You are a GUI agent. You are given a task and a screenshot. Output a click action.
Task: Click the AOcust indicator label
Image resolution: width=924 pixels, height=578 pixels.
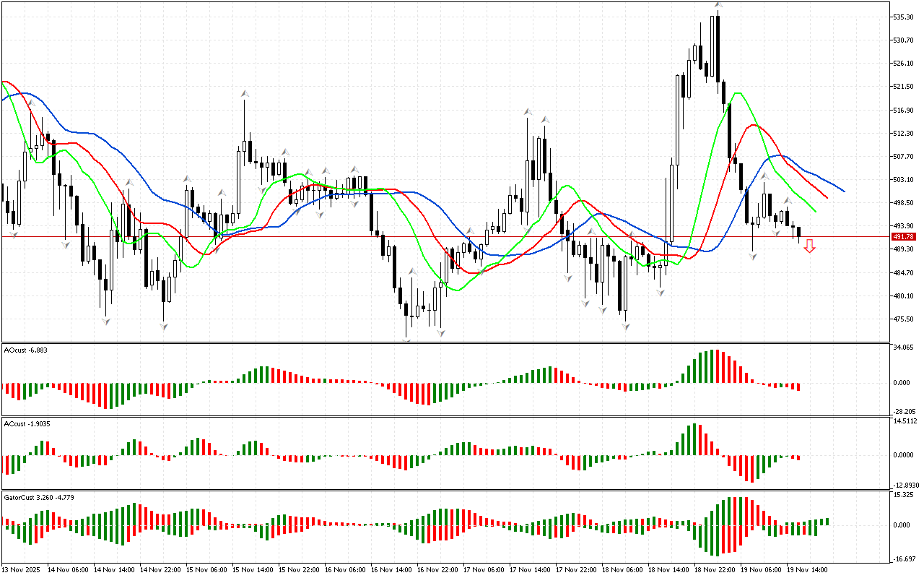pos(25,350)
